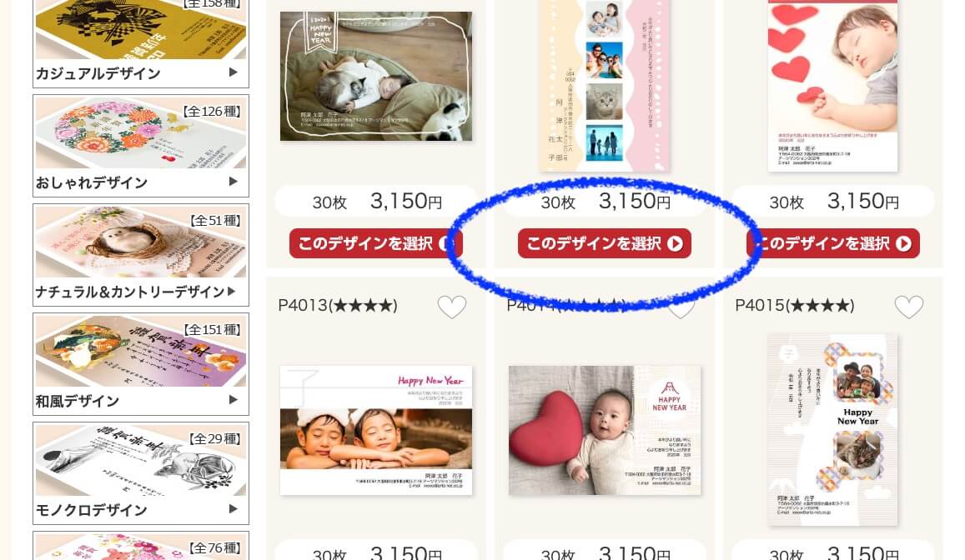Expand the 和風デザイン category arrow
965x560 pixels.
(x=234, y=399)
